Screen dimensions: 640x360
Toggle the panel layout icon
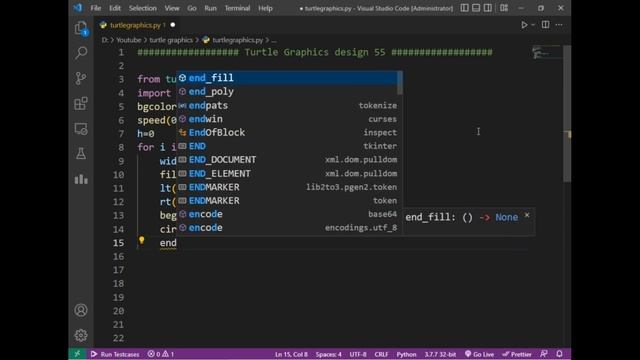[476, 8]
